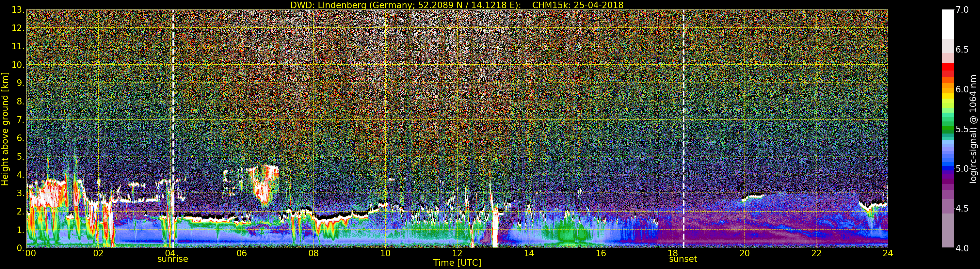Click height-axis tick label '6.'
This screenshot has height=269, width=980.
[x=20, y=138]
